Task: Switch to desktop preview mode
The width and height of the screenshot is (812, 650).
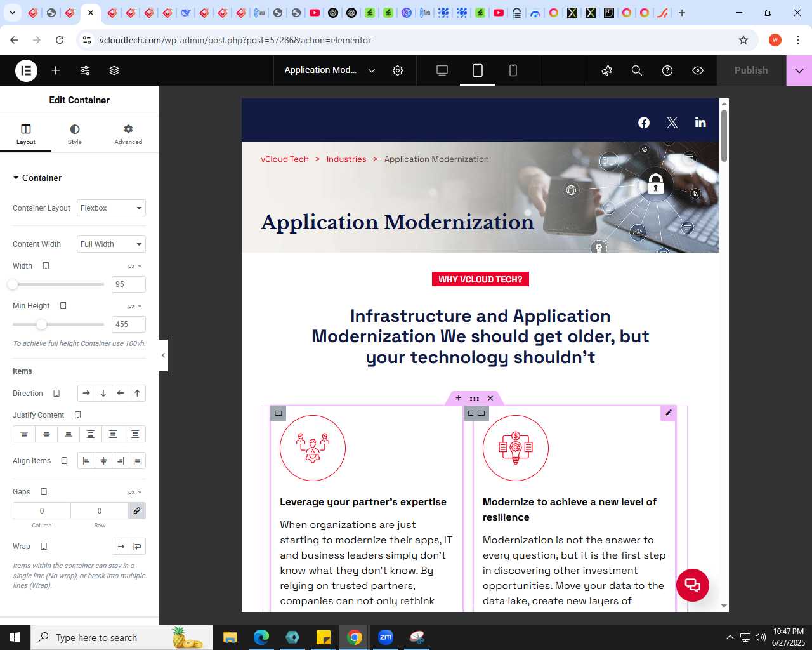Action: (442, 70)
